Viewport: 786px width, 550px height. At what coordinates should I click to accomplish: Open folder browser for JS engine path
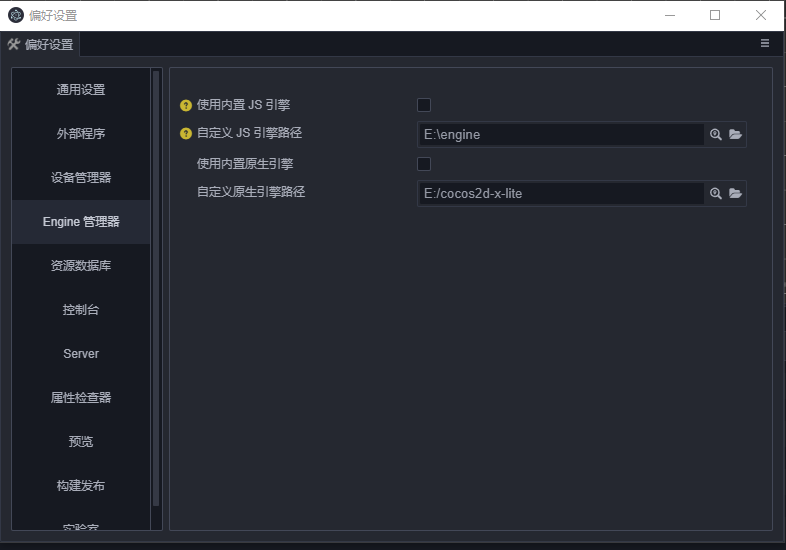[x=735, y=135]
